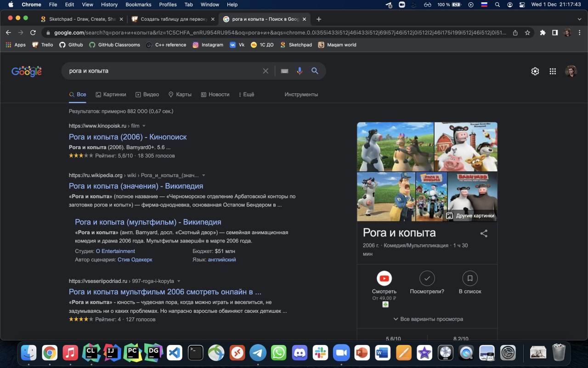Switch to Новости tab

click(x=215, y=94)
